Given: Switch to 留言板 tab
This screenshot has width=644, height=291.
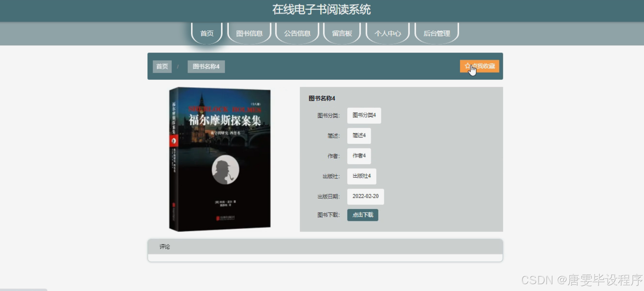Looking at the screenshot, I should (342, 33).
